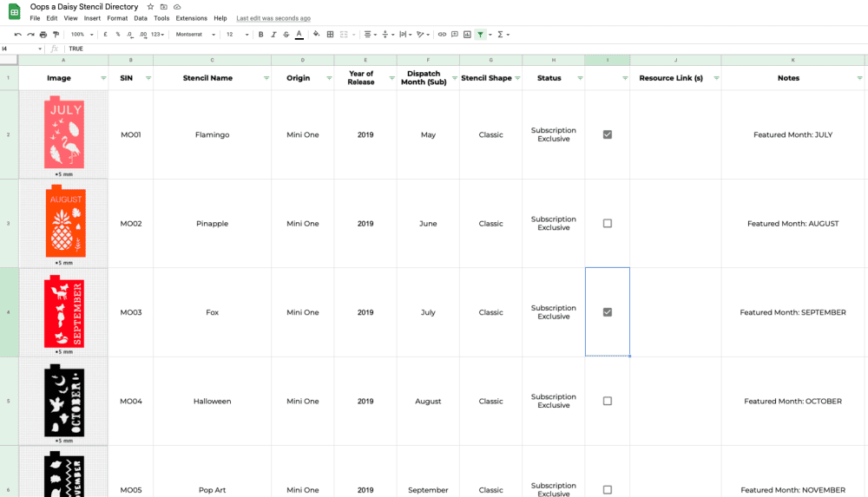Toggle italic text formatting
The image size is (868, 497).
[273, 35]
